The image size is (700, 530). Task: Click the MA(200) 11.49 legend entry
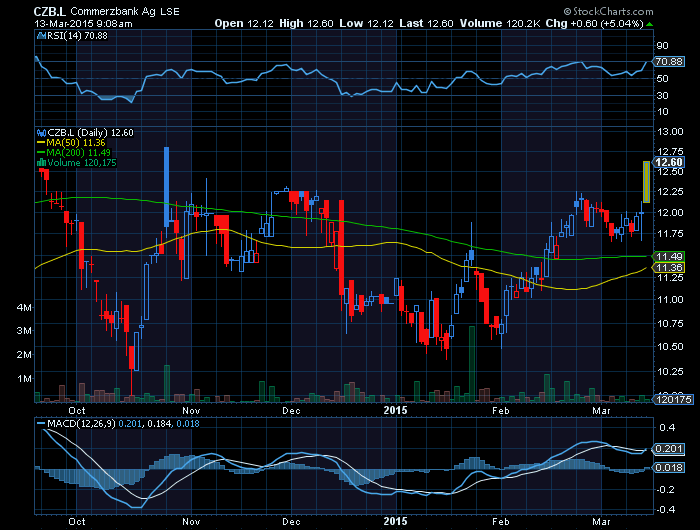tap(79, 153)
